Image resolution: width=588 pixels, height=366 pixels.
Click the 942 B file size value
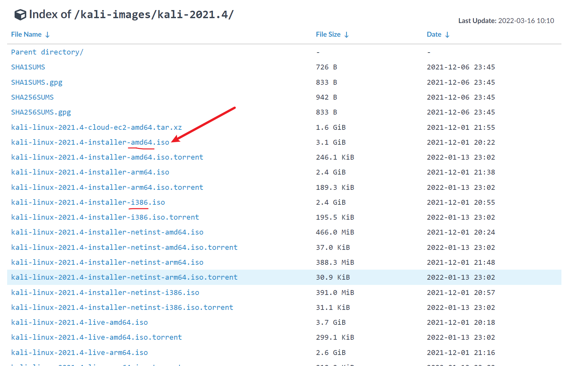[327, 97]
